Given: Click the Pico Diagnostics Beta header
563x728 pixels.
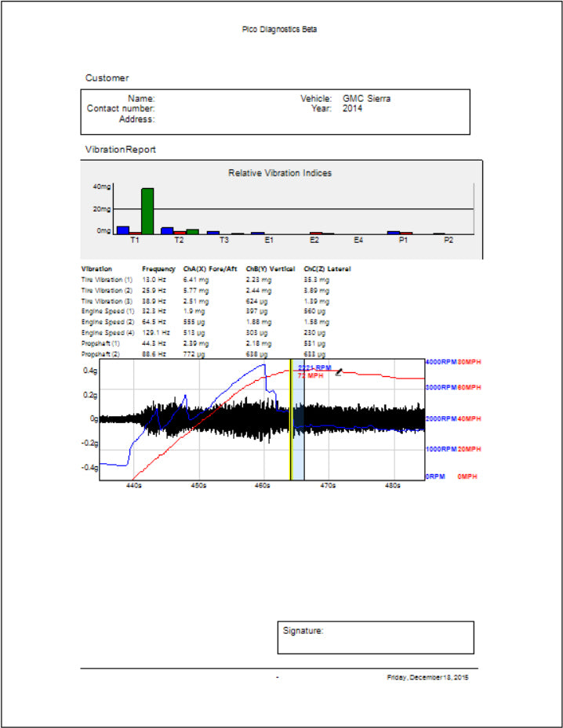Looking at the screenshot, I should pos(279,29).
